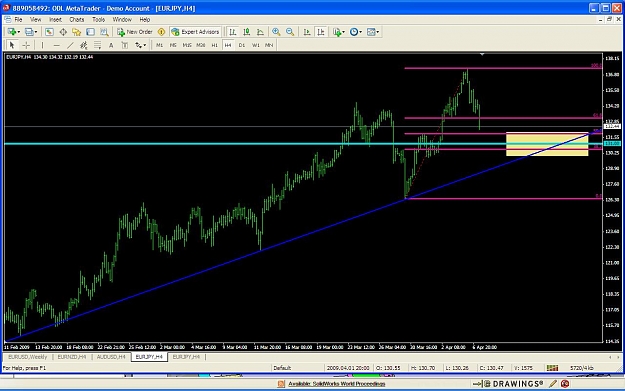Switch to H1 timeframe
The image size is (625, 391).
click(214, 45)
